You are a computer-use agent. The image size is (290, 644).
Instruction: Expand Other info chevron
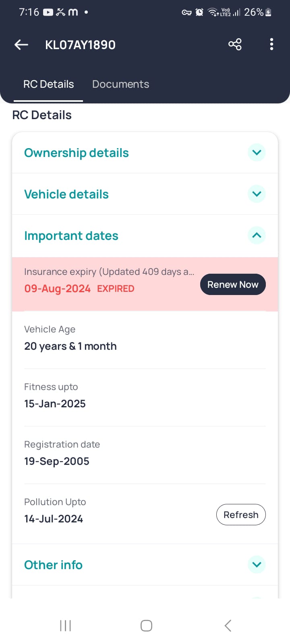(x=257, y=565)
